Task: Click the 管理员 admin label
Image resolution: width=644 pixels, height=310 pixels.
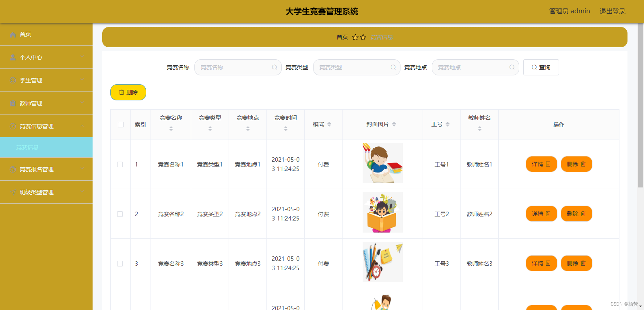Action: click(570, 11)
